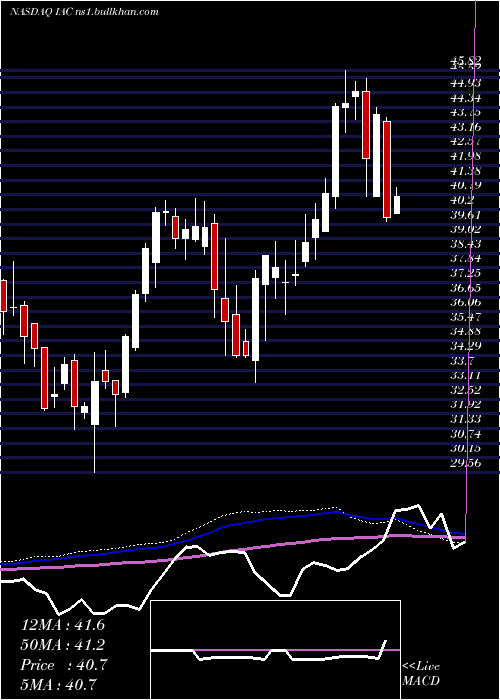Select the 39.02 price level label

tap(465, 229)
